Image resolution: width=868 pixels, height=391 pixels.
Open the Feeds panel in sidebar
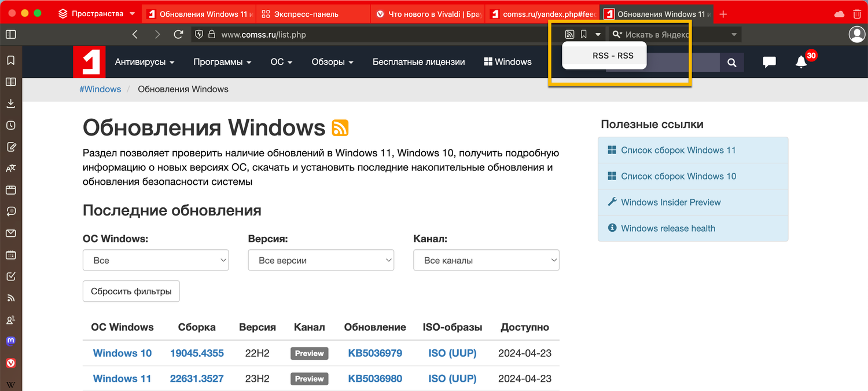pyautogui.click(x=10, y=298)
